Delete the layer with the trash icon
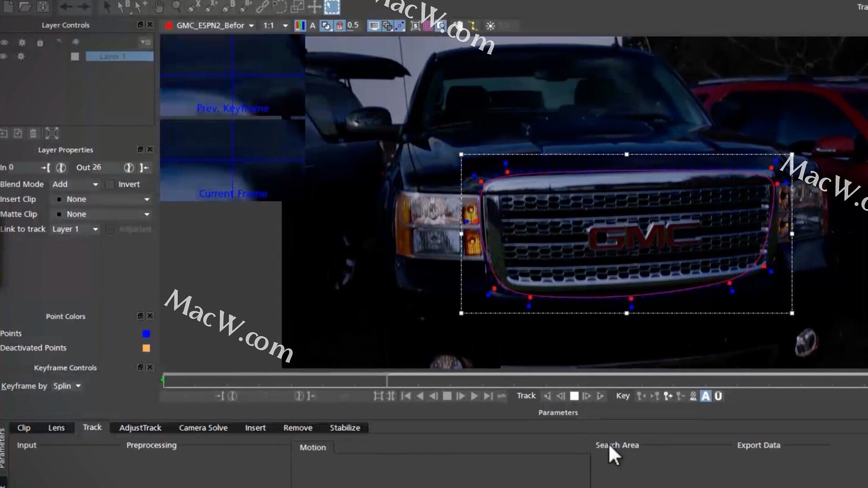This screenshot has width=868, height=488. click(33, 133)
